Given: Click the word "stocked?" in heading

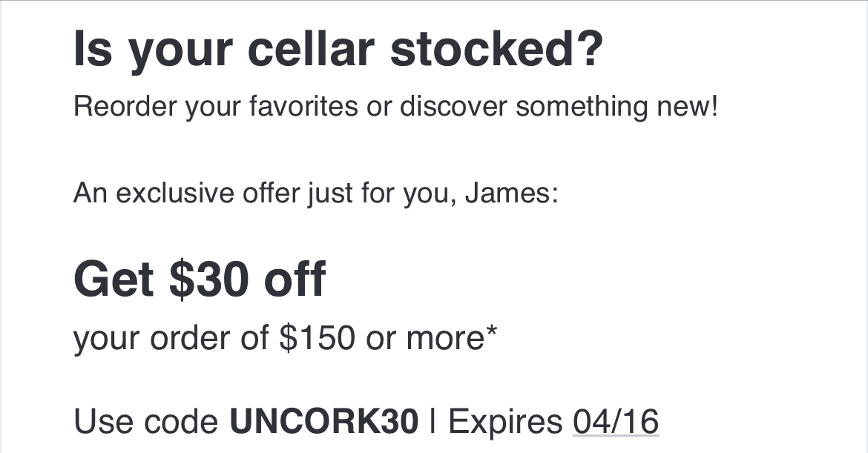Looking at the screenshot, I should point(496,49).
